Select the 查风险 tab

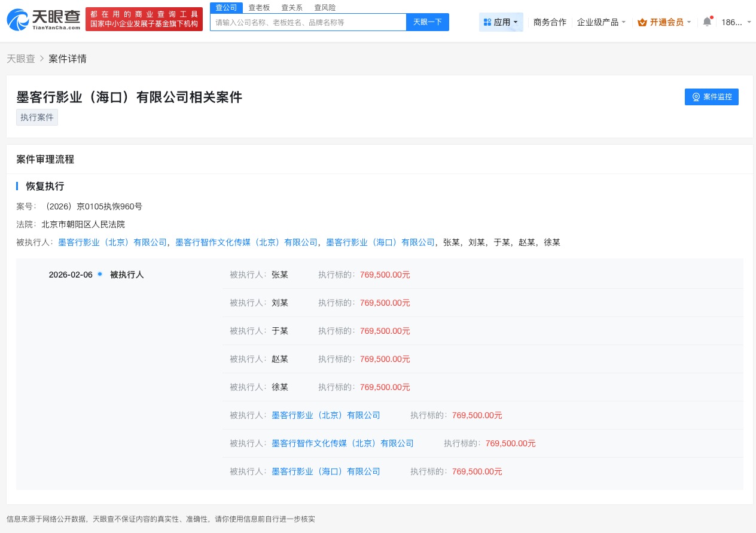point(325,7)
